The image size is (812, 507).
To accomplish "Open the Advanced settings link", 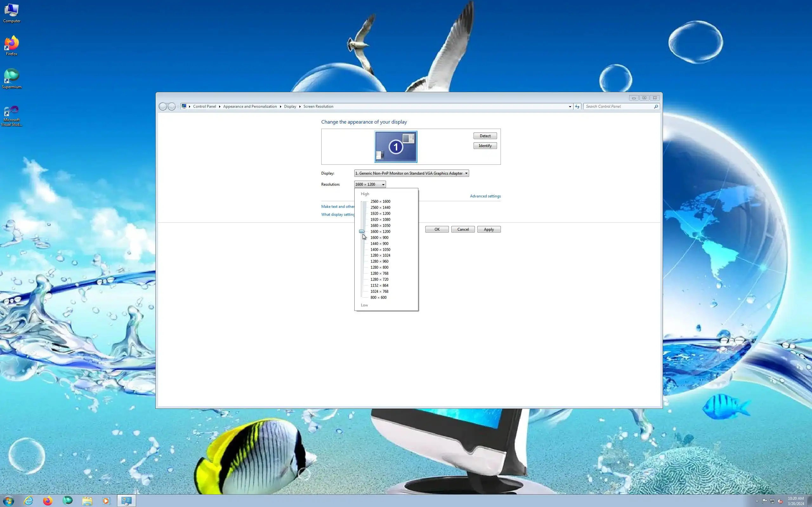I will pyautogui.click(x=485, y=196).
